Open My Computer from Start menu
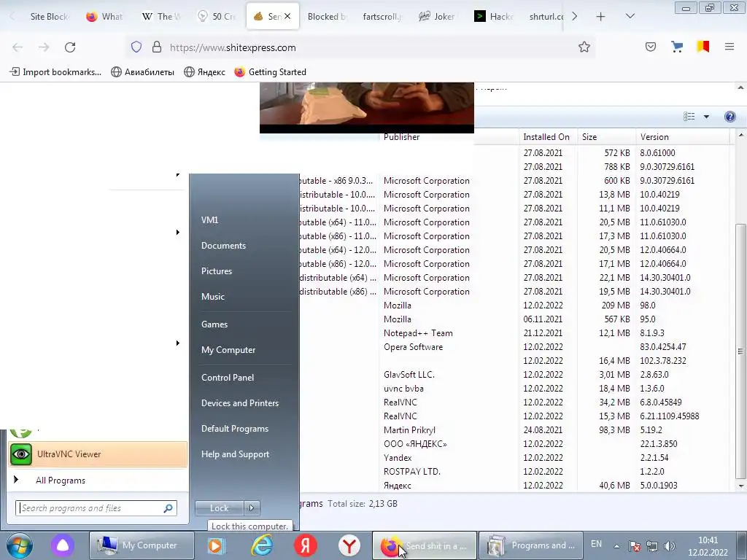 tap(228, 349)
